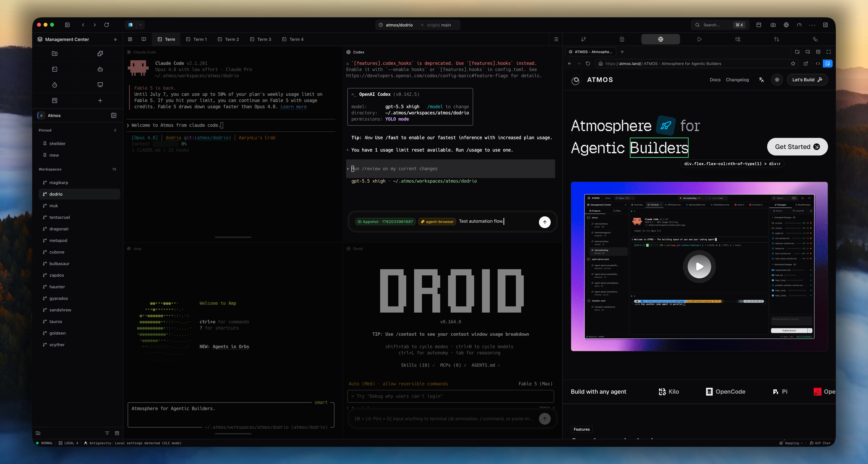Switch to grid view icon left of Term tabs
Screen dimensions: 868x464
click(130, 39)
